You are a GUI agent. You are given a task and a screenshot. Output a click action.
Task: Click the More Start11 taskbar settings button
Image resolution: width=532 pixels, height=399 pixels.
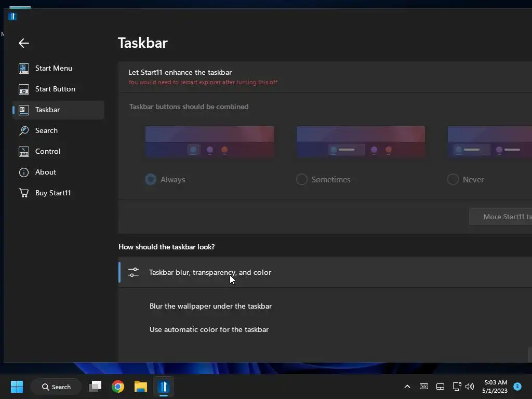(500, 217)
